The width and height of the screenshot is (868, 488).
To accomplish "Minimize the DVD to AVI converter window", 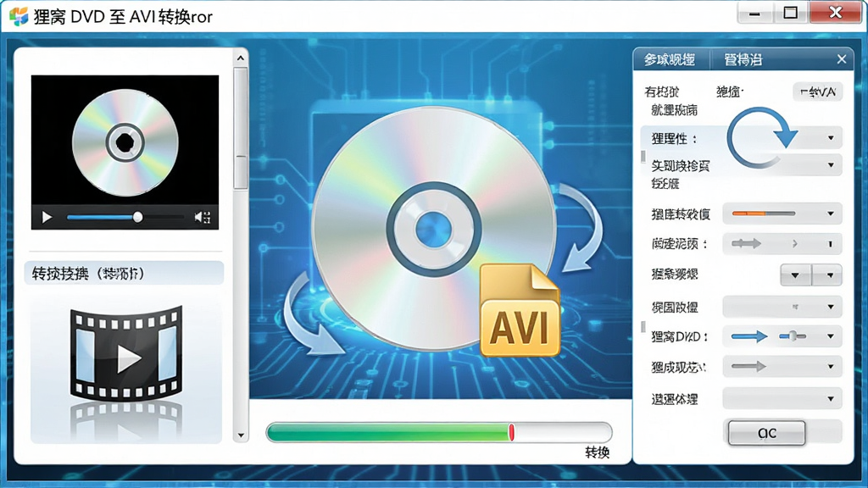I will (754, 14).
